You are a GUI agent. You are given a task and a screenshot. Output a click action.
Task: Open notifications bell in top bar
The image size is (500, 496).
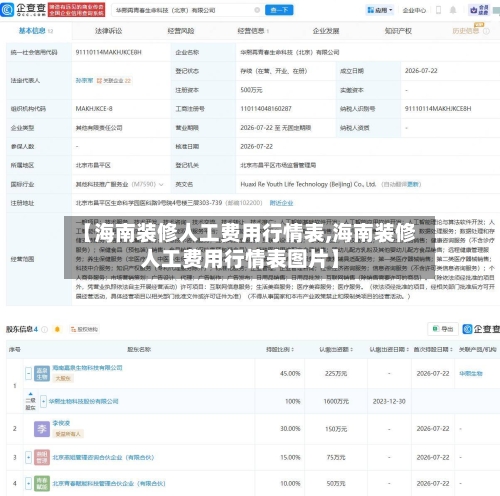pos(453,10)
